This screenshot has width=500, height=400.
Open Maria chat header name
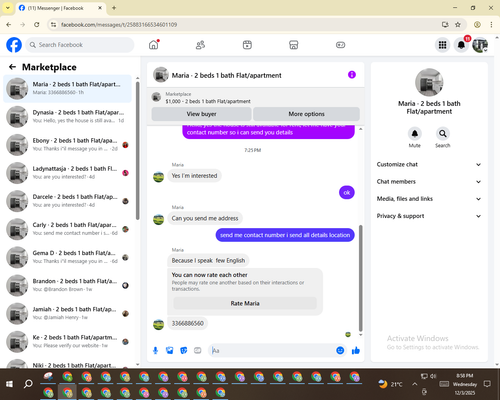point(226,76)
